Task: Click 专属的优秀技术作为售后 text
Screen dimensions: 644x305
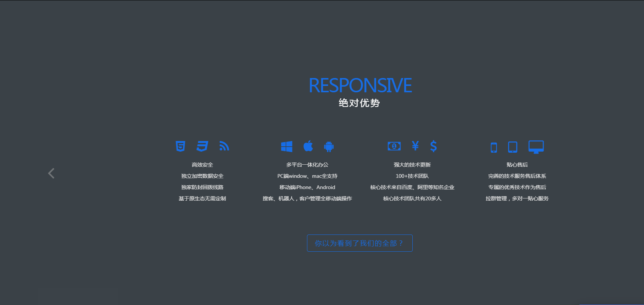Action: (517, 187)
